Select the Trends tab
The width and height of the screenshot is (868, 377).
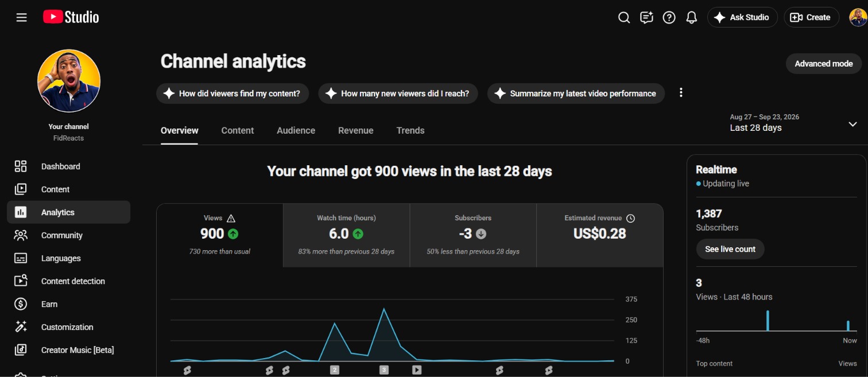(410, 130)
